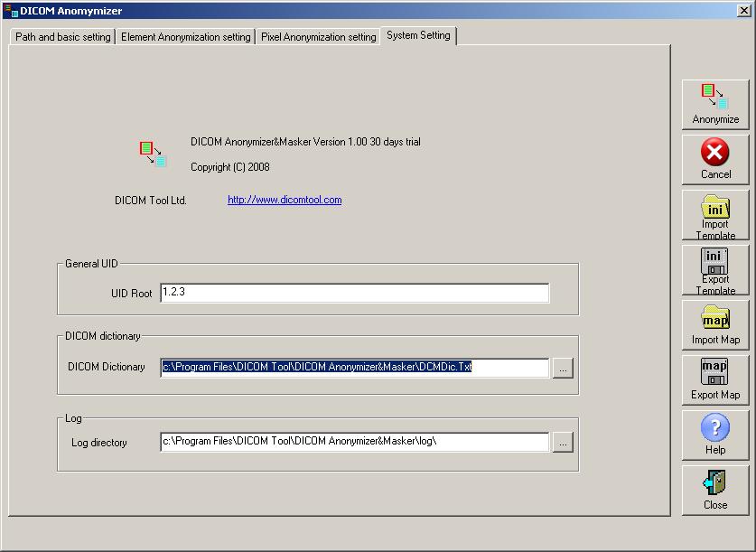Switch to Path and basic setting tab
Screen dimensions: 756x552
(x=62, y=37)
